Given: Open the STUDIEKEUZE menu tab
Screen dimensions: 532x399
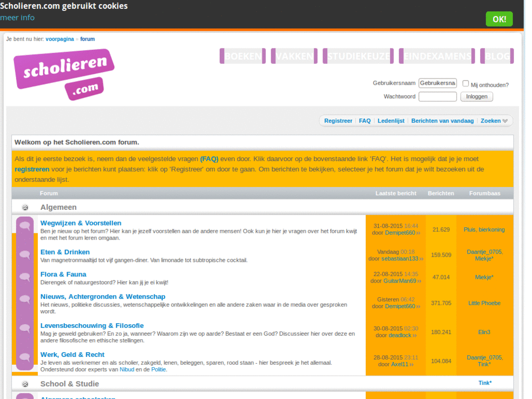Looking at the screenshot, I should pyautogui.click(x=358, y=56).
